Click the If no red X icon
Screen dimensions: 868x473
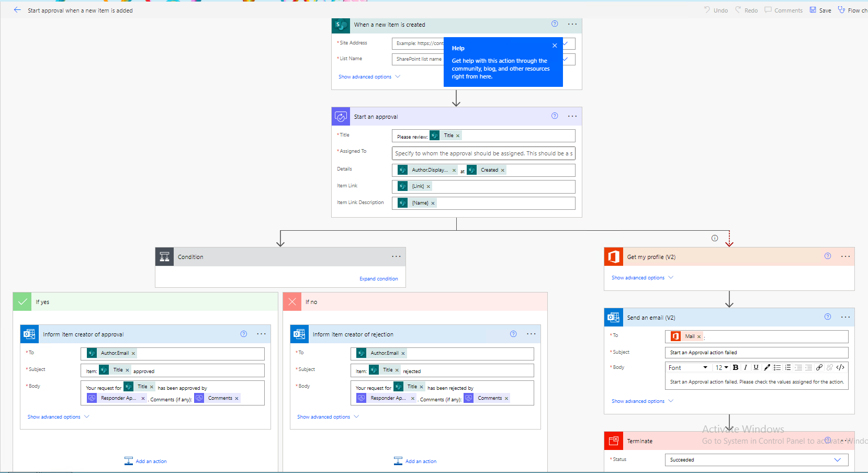click(x=292, y=302)
